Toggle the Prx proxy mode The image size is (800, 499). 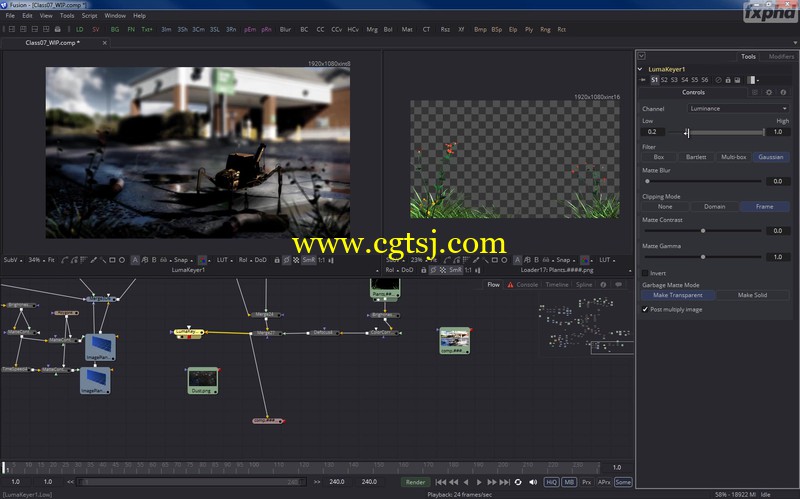(587, 482)
